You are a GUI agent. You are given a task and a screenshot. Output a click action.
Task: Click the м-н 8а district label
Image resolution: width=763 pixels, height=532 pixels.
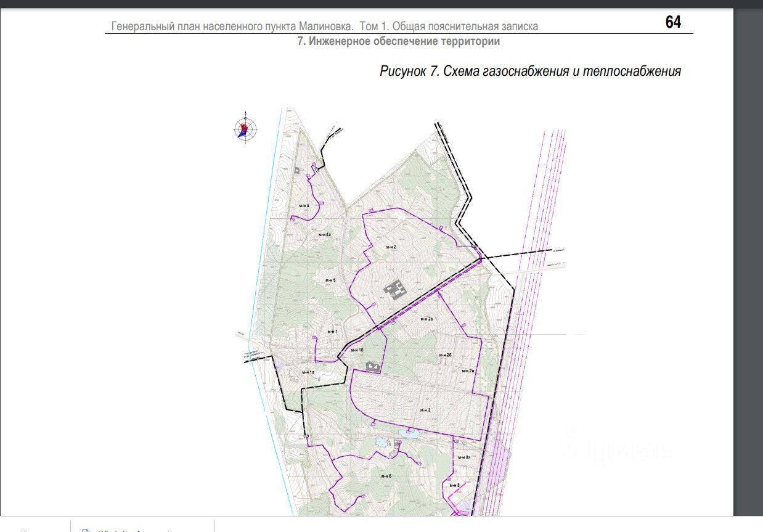465,457
